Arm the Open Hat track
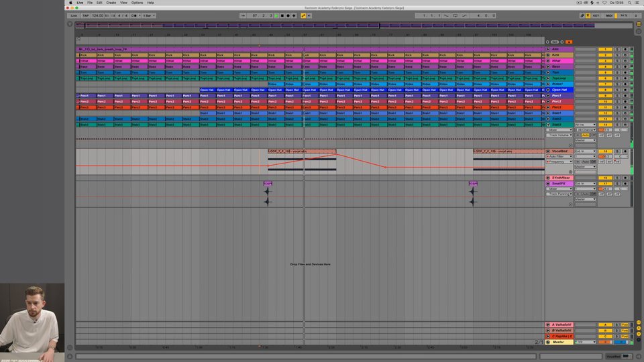The width and height of the screenshot is (644, 362). point(625,90)
